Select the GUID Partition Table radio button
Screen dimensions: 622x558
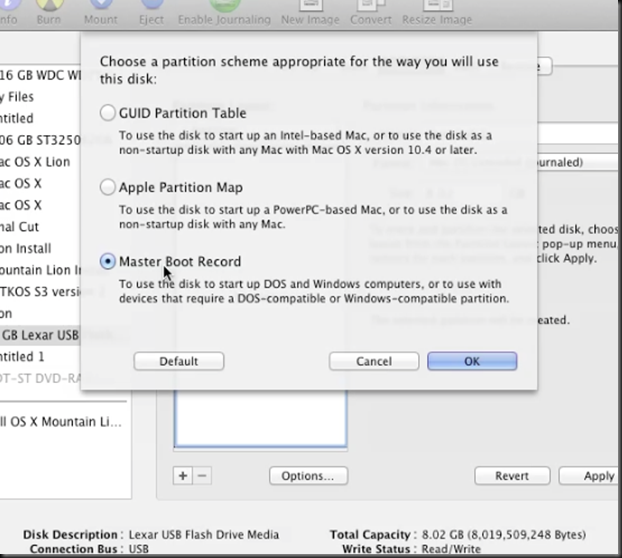pyautogui.click(x=108, y=113)
